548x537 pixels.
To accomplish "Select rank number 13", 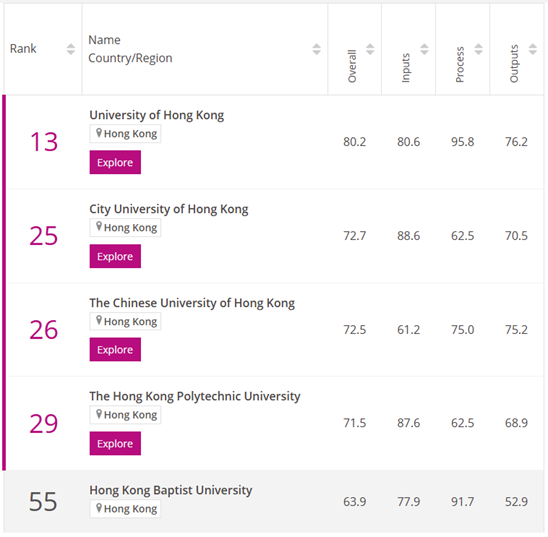I will [44, 142].
